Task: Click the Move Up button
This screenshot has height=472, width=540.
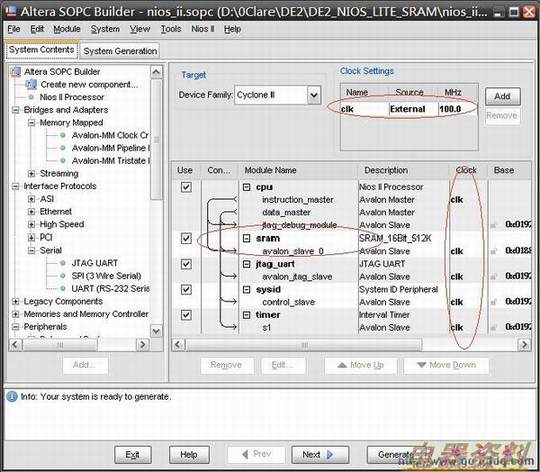Action: pyautogui.click(x=361, y=365)
